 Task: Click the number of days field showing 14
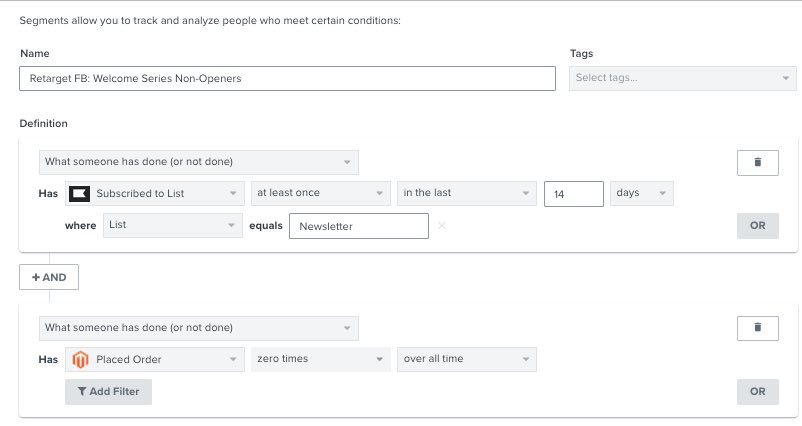coord(573,193)
